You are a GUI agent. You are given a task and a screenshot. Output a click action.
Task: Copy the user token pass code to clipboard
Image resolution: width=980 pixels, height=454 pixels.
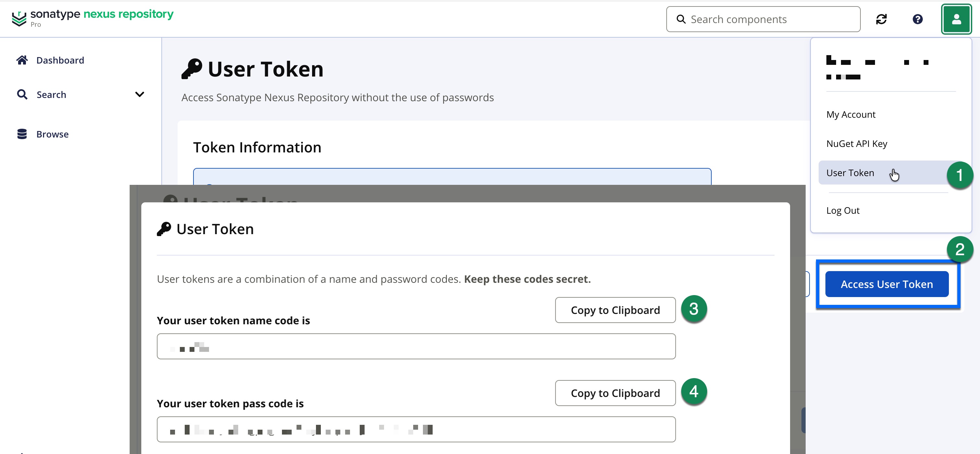(x=615, y=393)
